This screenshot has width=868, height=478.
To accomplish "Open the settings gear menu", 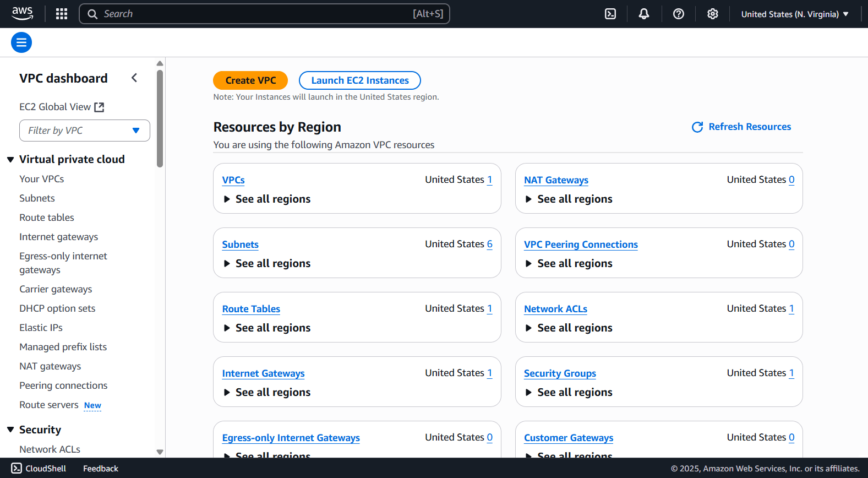I will click(713, 14).
